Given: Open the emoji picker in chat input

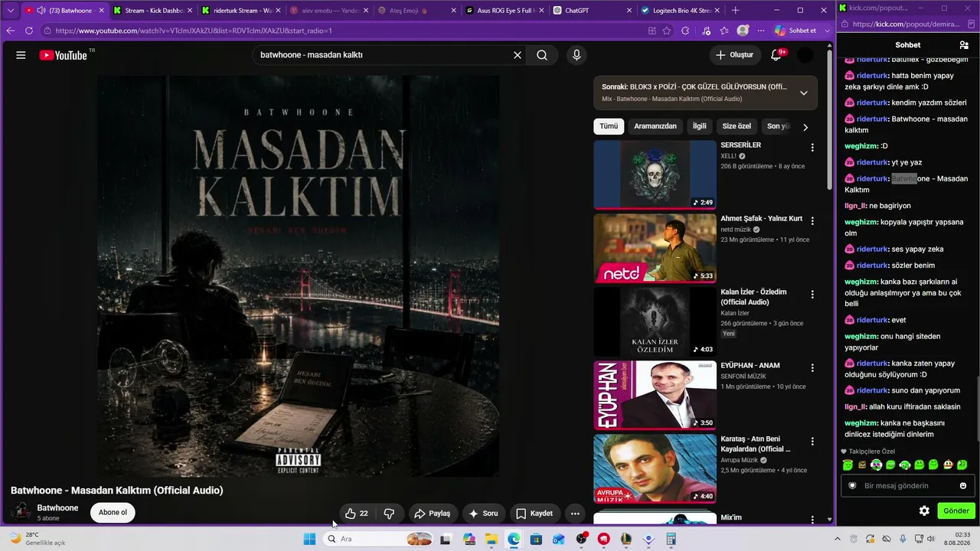Looking at the screenshot, I should 963,486.
